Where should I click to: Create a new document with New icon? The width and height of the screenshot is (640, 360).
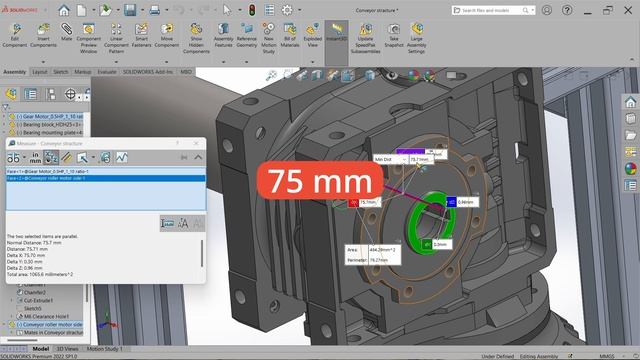click(x=82, y=10)
